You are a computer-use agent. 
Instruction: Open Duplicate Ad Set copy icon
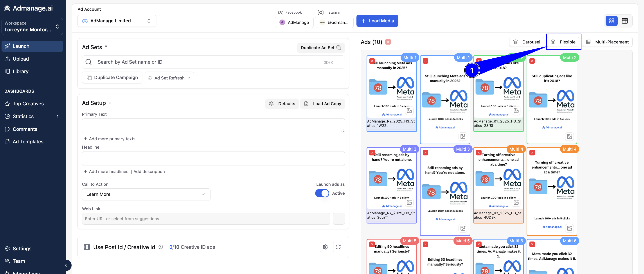[x=339, y=48]
